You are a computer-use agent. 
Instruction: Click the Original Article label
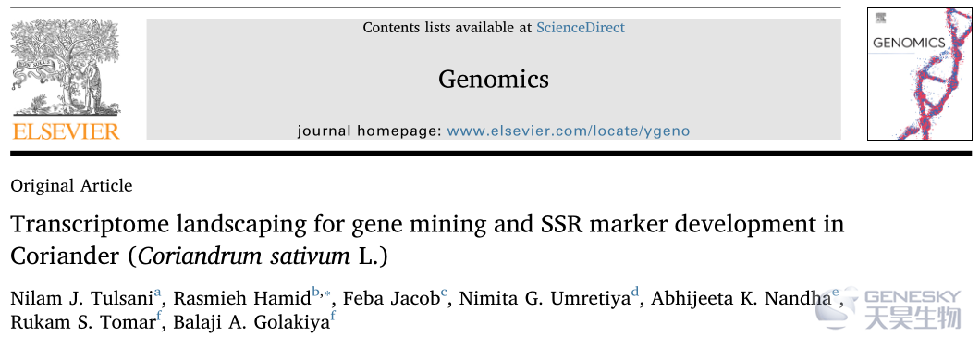[x=71, y=185]
